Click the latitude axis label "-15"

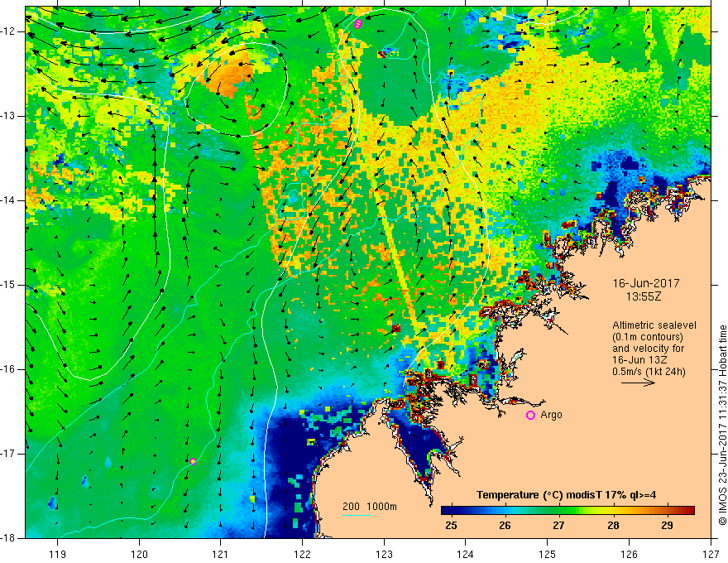point(9,285)
